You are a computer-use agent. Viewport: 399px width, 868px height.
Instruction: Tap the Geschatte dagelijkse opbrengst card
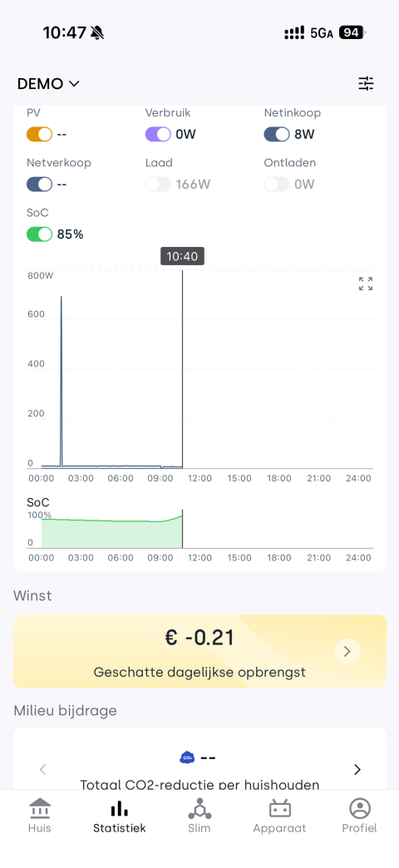click(x=199, y=652)
